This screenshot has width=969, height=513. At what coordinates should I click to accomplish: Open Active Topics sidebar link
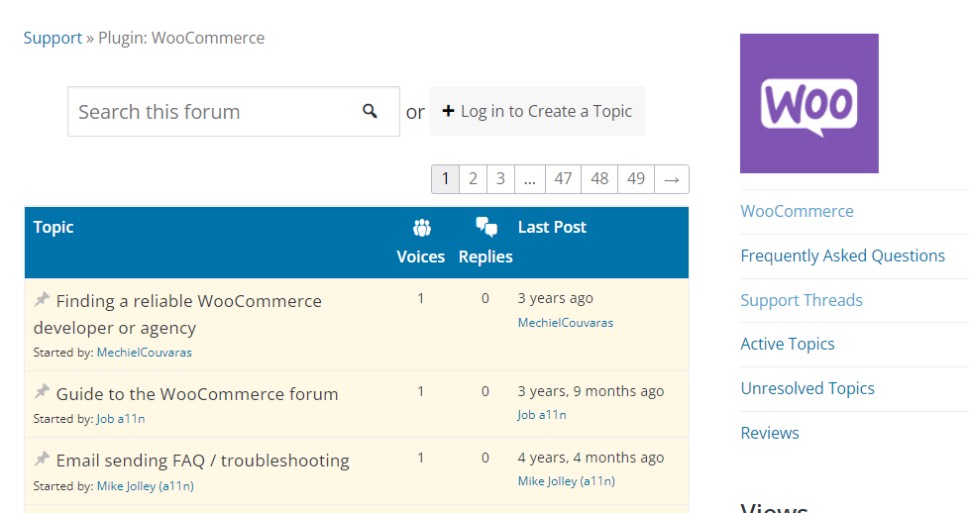[x=787, y=344]
